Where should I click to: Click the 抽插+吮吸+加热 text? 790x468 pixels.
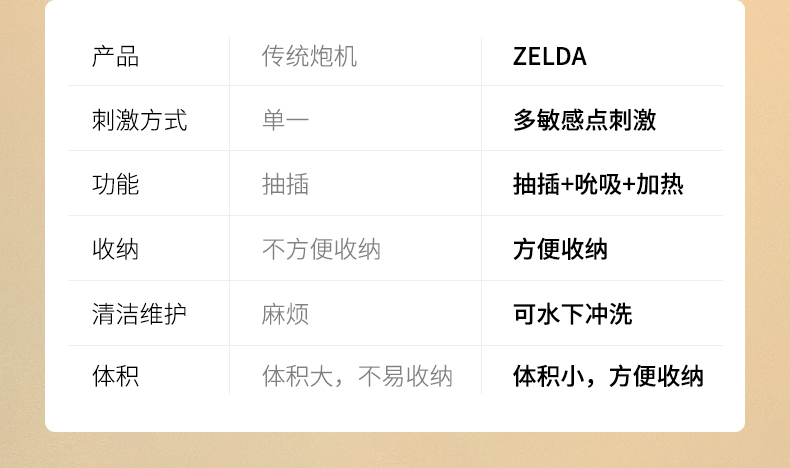[x=598, y=184]
